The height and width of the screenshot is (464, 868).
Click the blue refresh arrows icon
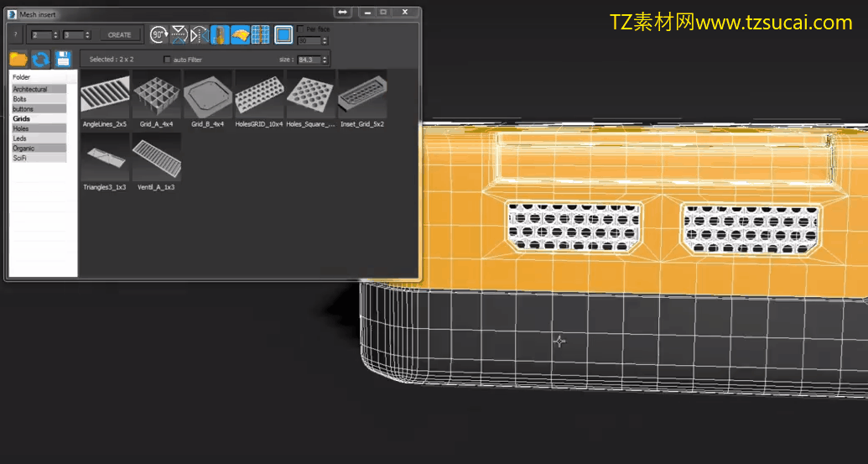(x=40, y=59)
